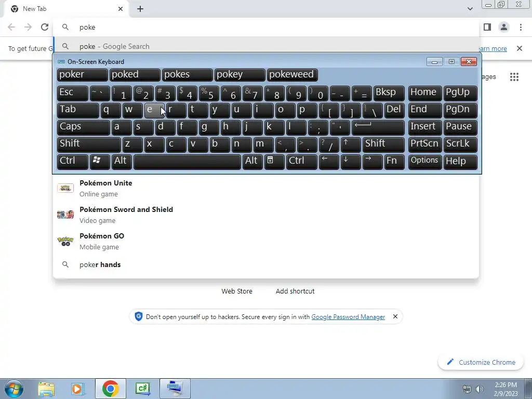This screenshot has width=532, height=399.
Task: Click the right arrow key
Action: [x=373, y=162]
